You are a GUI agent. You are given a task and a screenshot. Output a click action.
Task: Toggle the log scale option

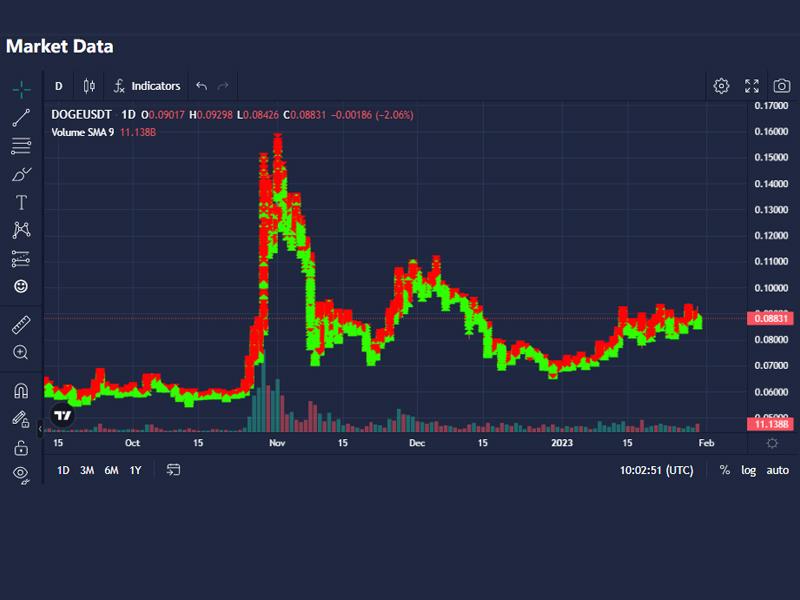pyautogui.click(x=748, y=470)
